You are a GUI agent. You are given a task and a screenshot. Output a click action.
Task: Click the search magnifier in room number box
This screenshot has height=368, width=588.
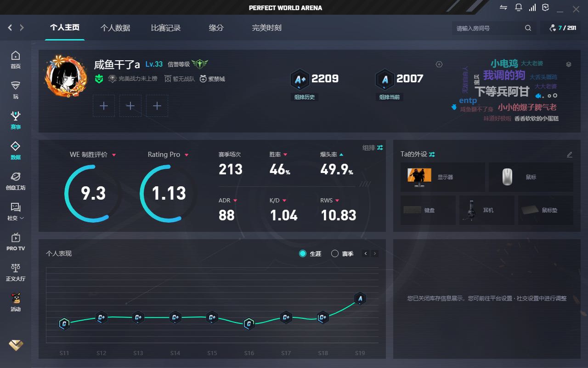(528, 28)
